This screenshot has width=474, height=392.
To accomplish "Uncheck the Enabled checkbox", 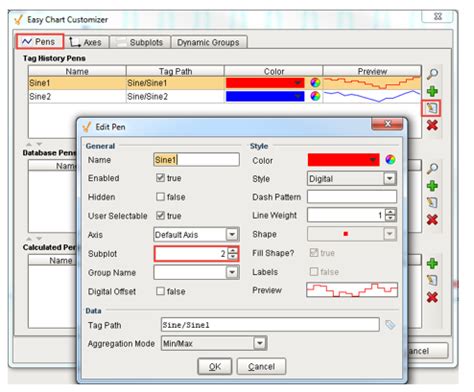I will [x=160, y=178].
